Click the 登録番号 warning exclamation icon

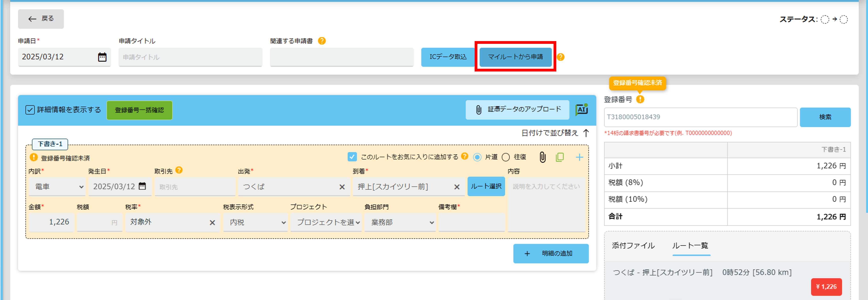tap(640, 99)
